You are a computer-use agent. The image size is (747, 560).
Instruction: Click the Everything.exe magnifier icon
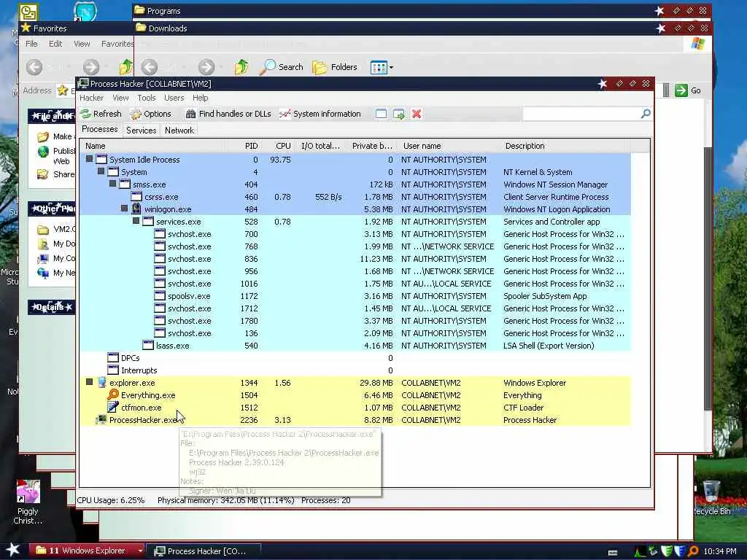pyautogui.click(x=113, y=394)
